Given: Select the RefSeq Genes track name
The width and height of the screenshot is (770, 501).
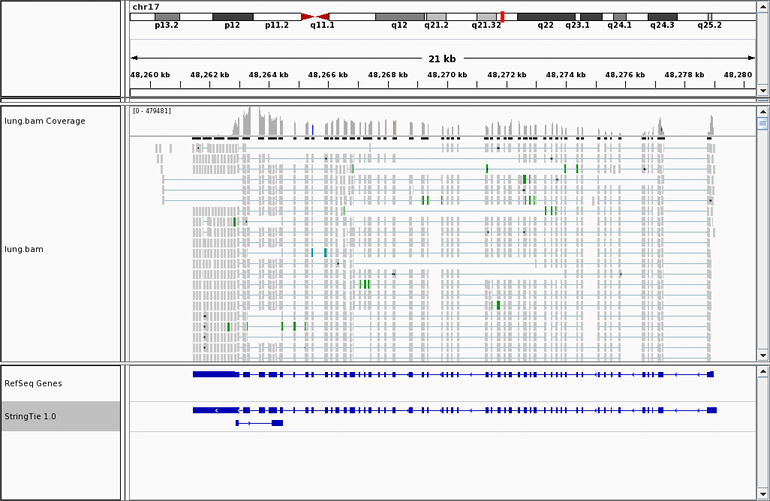Looking at the screenshot, I should click(x=33, y=383).
